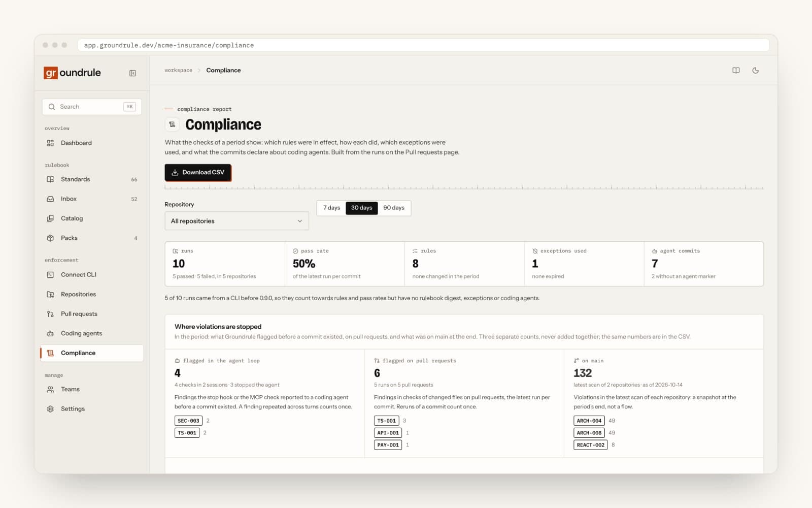Open Compliance in the sidebar
This screenshot has height=508, width=812.
(x=92, y=353)
